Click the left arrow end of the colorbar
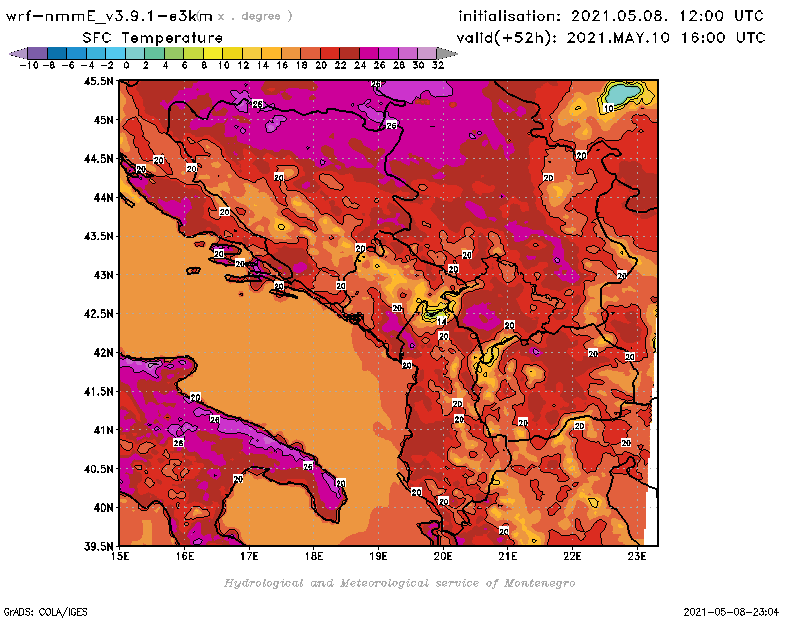800x618 pixels. coord(18,53)
